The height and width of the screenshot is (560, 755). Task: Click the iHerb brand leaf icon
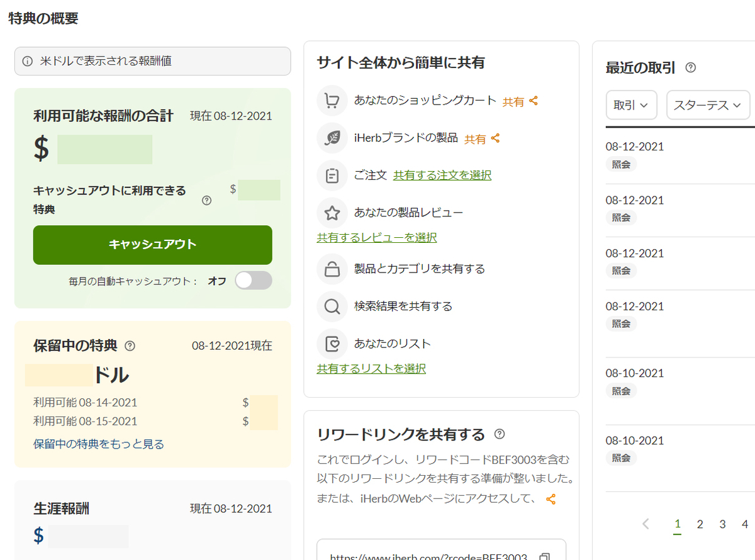pos(332,139)
